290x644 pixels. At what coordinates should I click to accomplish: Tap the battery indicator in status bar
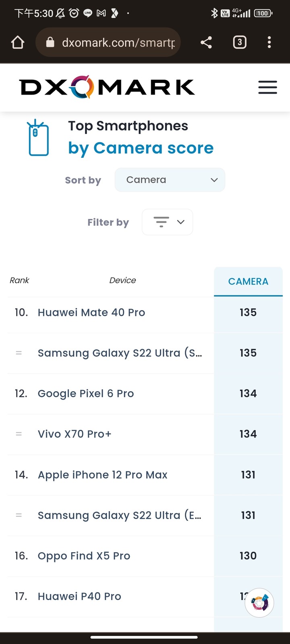coord(263,13)
